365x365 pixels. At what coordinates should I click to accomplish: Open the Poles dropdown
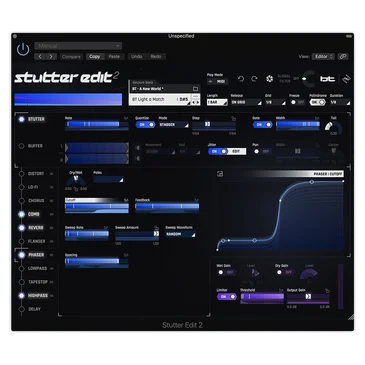[x=108, y=179]
